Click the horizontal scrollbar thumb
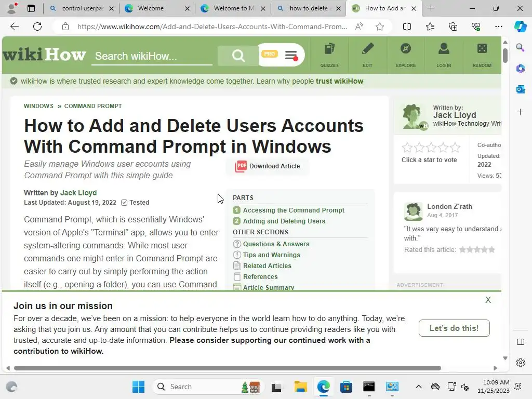532x399 pixels. [x=228, y=368]
